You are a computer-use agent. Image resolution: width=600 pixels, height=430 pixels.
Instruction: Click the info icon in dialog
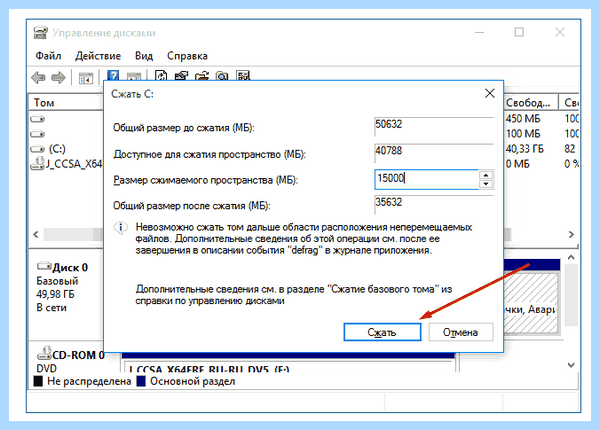(121, 228)
